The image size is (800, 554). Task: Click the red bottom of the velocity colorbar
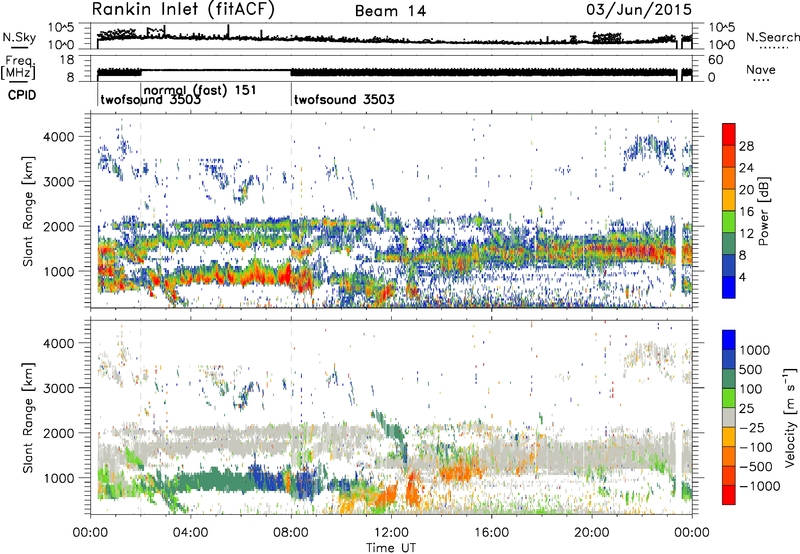pos(729,494)
